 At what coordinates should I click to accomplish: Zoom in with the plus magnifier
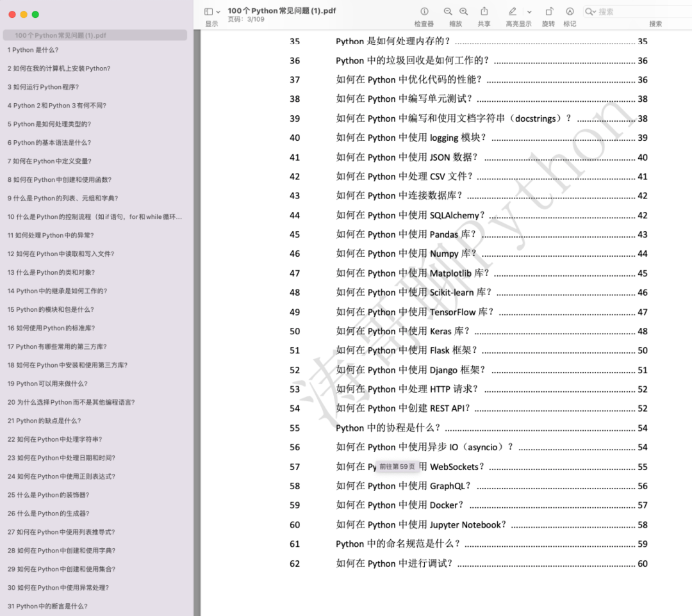pos(463,12)
